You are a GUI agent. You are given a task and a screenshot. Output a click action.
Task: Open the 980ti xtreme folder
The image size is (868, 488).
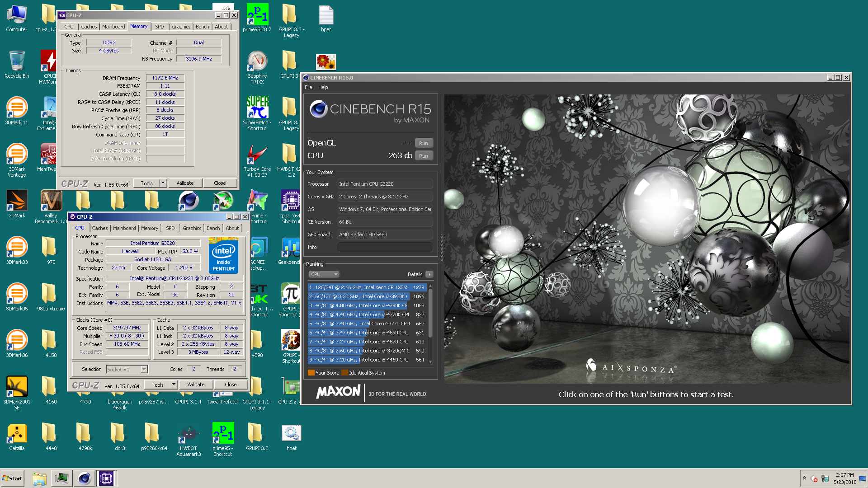pyautogui.click(x=51, y=297)
